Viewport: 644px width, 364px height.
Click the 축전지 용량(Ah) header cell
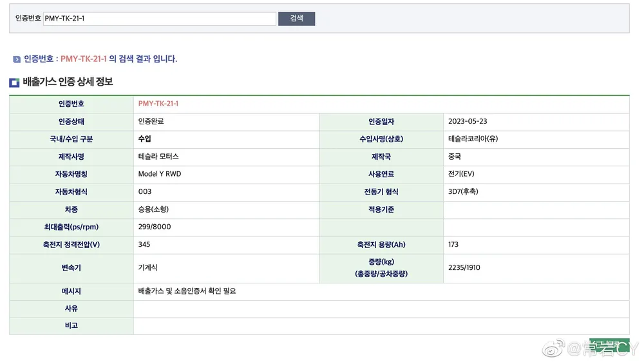pyautogui.click(x=381, y=245)
